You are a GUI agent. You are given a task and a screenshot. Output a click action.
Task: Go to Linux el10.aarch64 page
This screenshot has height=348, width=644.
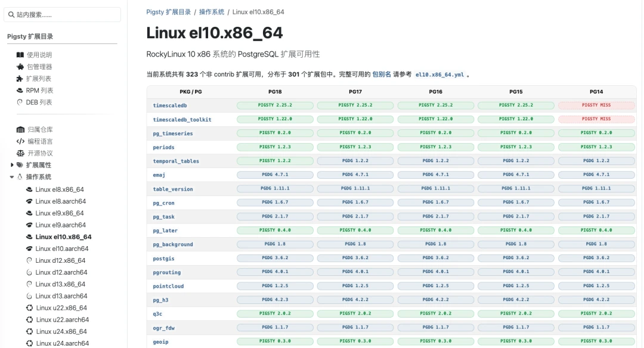pos(61,248)
